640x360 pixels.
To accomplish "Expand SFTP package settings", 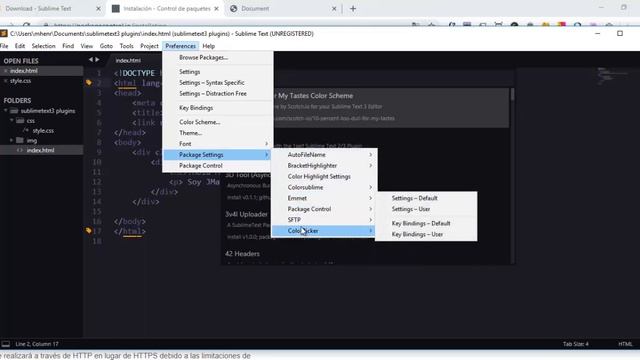I will pyautogui.click(x=324, y=220).
